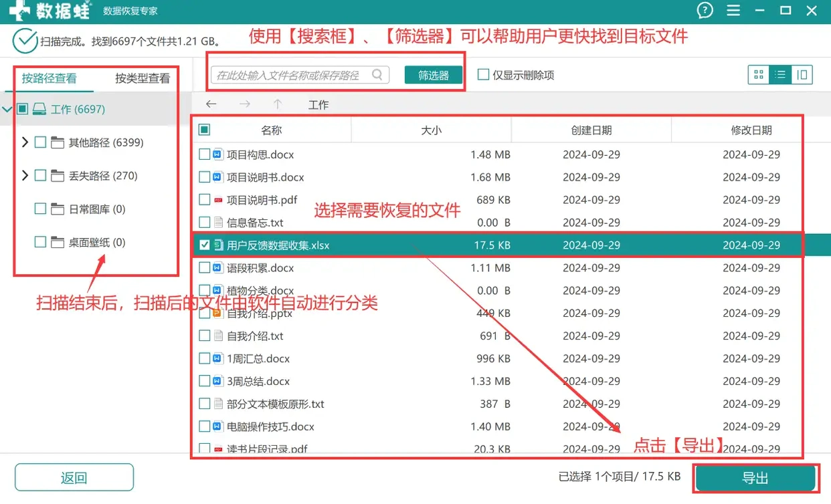Go up one directory with the up arrow
This screenshot has width=831, height=504.
278,104
